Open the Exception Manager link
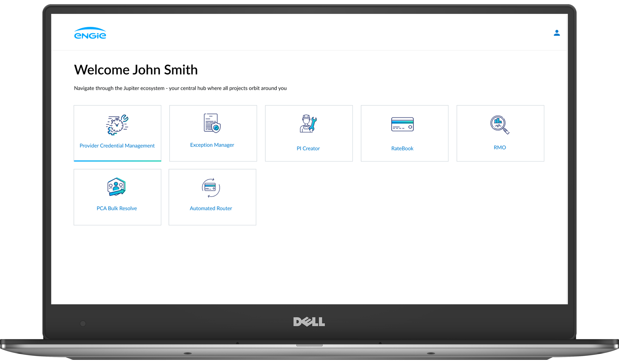Viewport: 619px width, 364px height. pyautogui.click(x=212, y=145)
